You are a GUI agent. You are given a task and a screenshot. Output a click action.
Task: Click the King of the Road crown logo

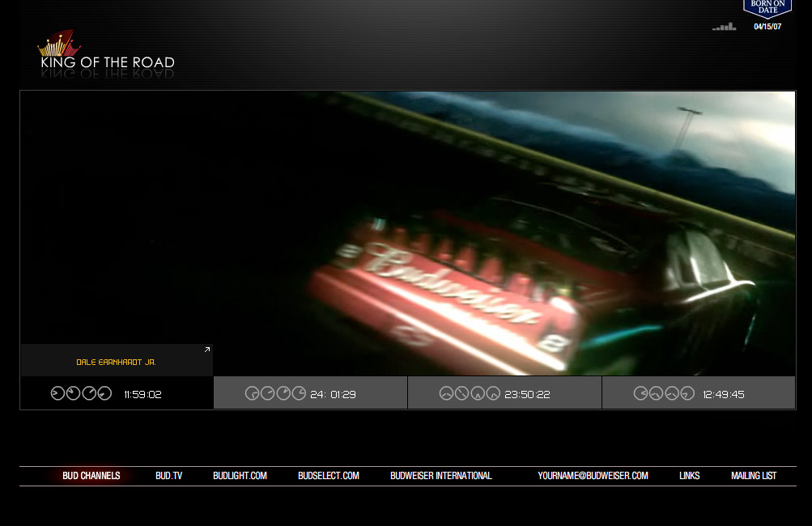[58, 45]
